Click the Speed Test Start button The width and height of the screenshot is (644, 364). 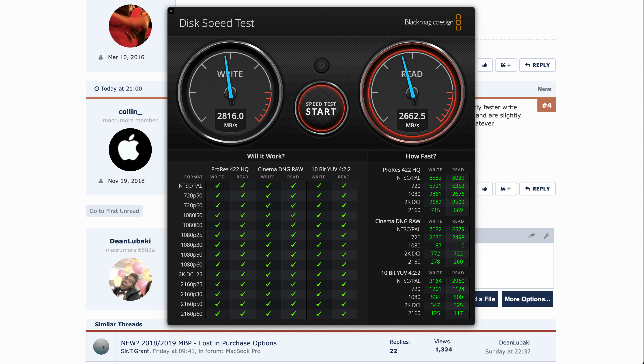pyautogui.click(x=321, y=108)
